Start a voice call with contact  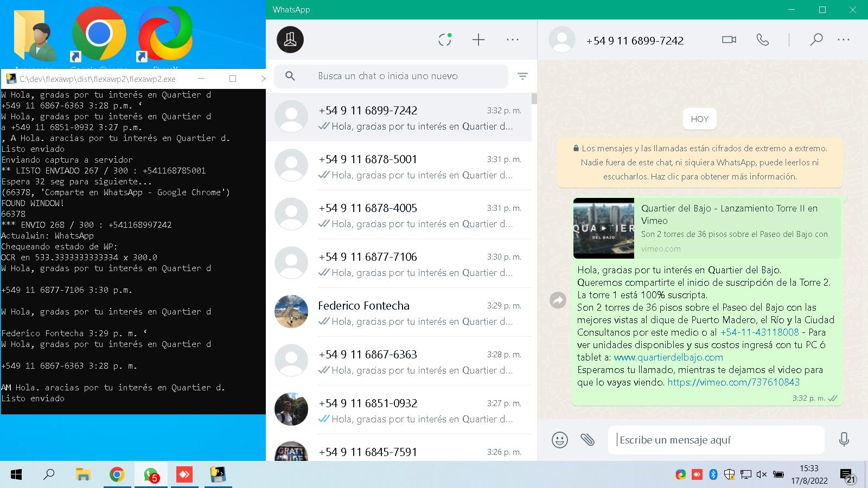(x=763, y=40)
